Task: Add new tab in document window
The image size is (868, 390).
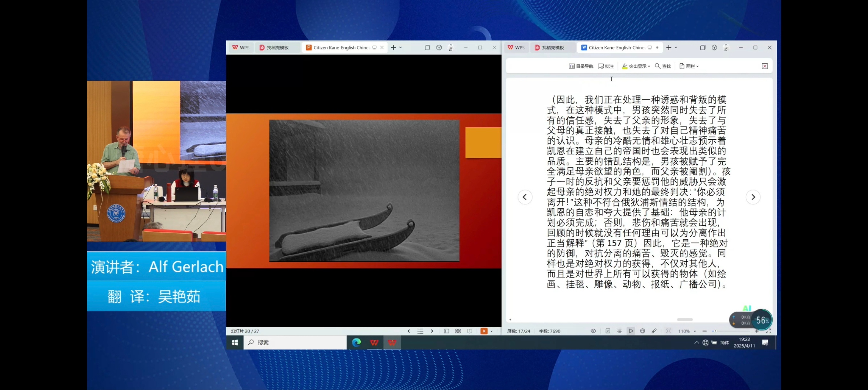Action: click(669, 47)
